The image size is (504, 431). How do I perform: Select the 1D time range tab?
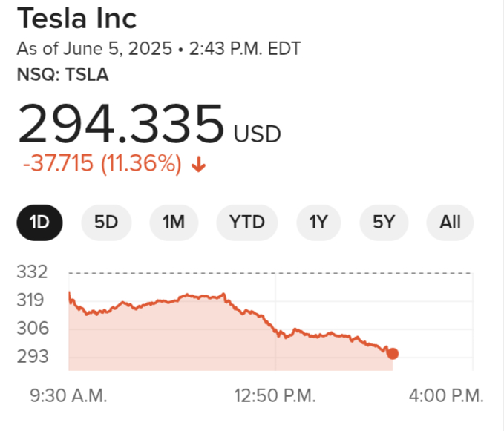39,221
